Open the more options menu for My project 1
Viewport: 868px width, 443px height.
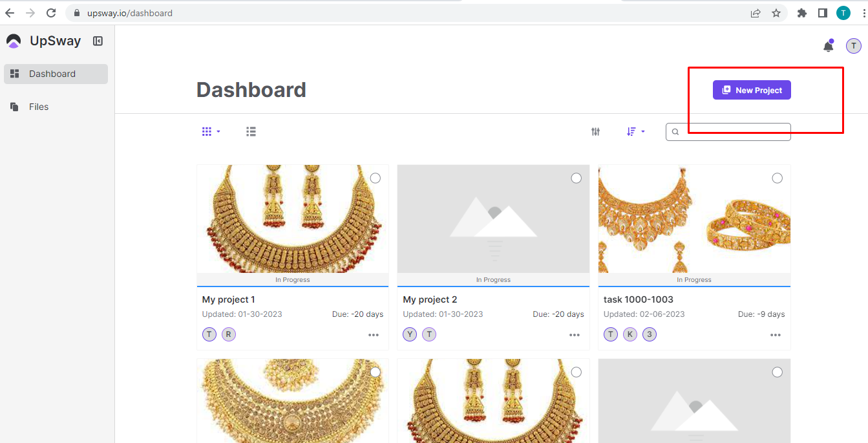pyautogui.click(x=374, y=335)
